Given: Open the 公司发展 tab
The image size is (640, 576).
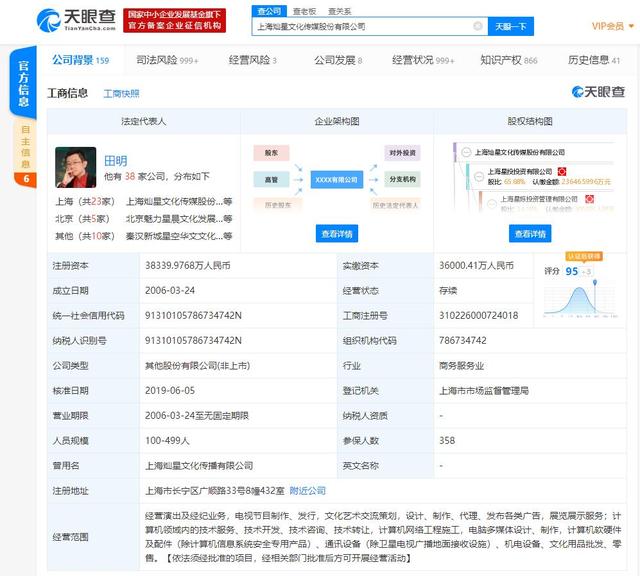Looking at the screenshot, I should click(338, 60).
